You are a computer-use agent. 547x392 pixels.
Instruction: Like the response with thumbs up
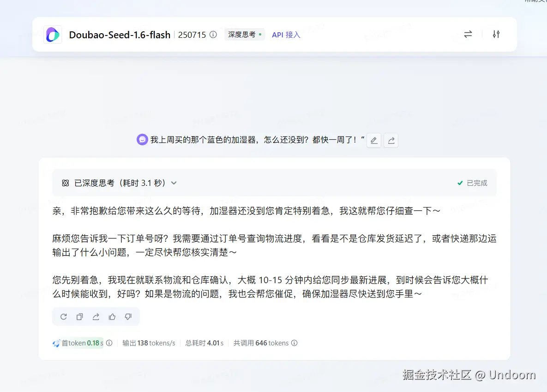112,317
